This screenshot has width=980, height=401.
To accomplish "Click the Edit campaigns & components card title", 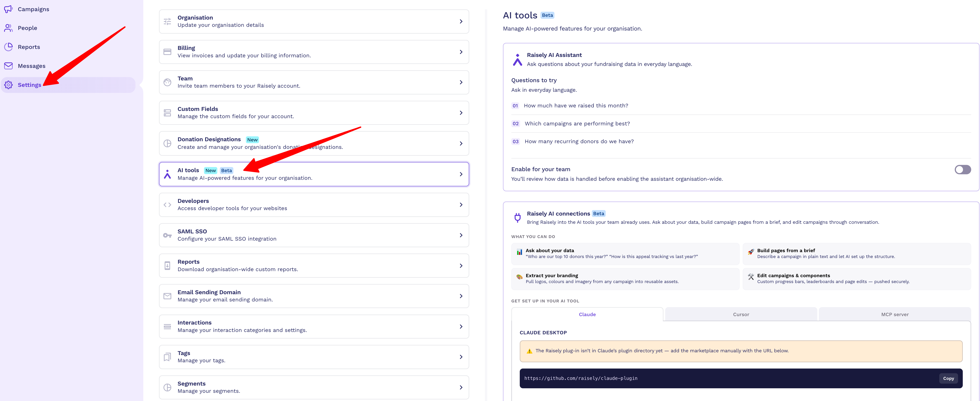I will pyautogui.click(x=793, y=276).
